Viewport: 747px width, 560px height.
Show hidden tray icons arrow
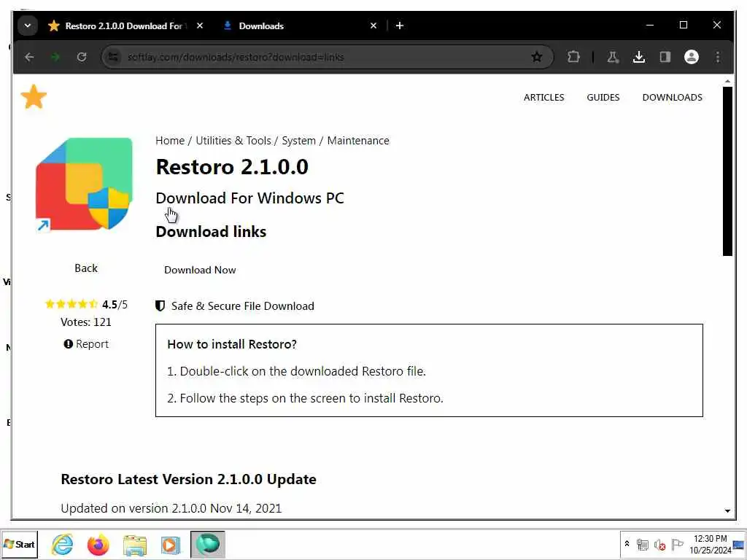627,544
